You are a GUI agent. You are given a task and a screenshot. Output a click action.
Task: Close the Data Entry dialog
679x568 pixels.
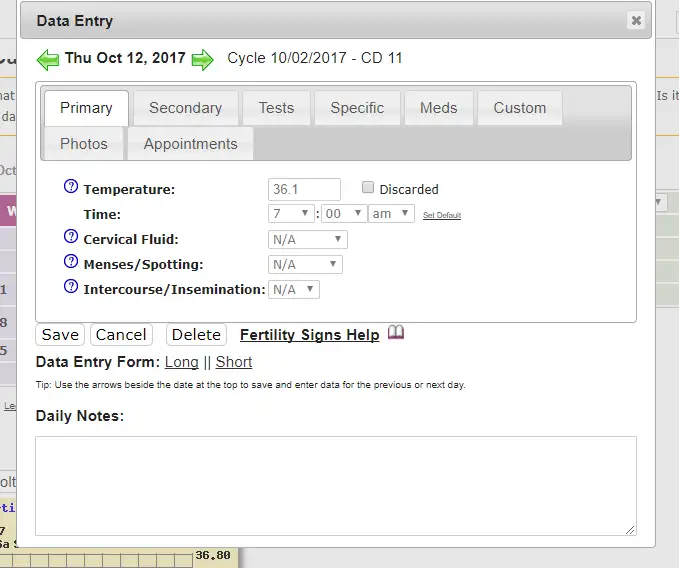click(636, 20)
